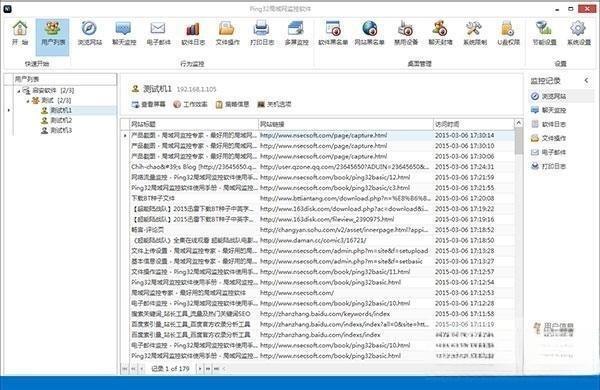Select 文件操作 in the right 监控记录 panel

[x=549, y=138]
